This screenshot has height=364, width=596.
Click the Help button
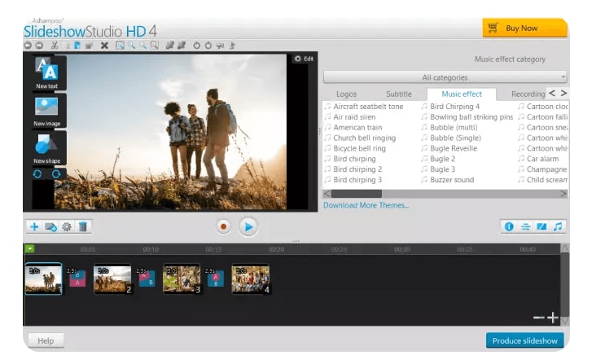pos(46,341)
